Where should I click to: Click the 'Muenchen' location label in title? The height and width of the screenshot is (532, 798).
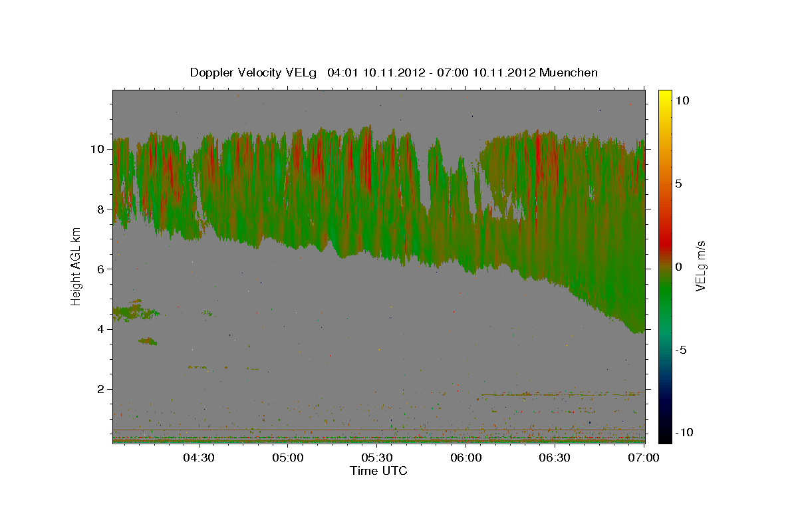coord(569,72)
